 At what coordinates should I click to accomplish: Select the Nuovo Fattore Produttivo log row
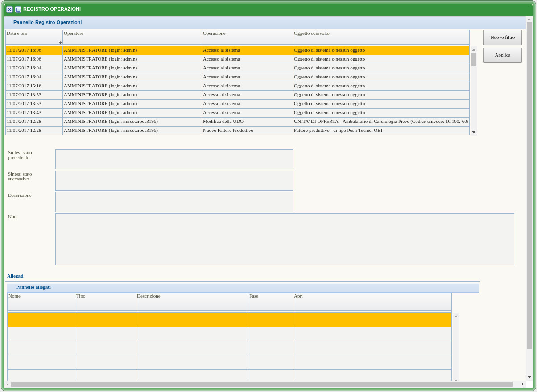(x=247, y=131)
